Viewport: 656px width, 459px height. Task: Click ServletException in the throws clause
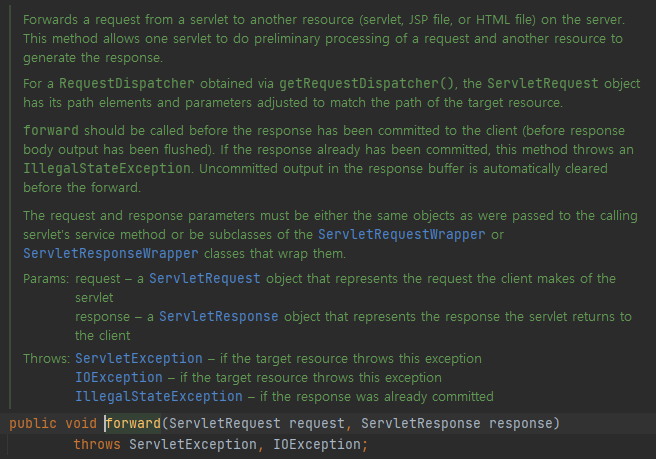click(x=193, y=444)
